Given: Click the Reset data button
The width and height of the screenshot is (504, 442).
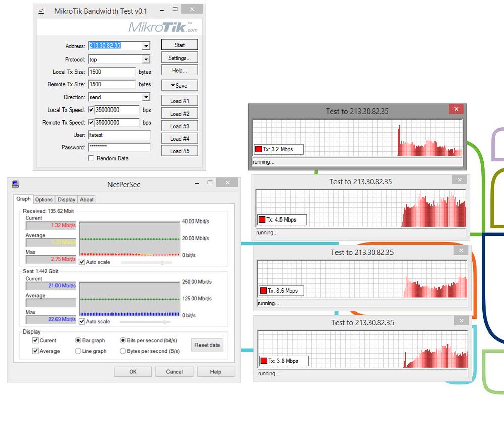Looking at the screenshot, I should 207,345.
